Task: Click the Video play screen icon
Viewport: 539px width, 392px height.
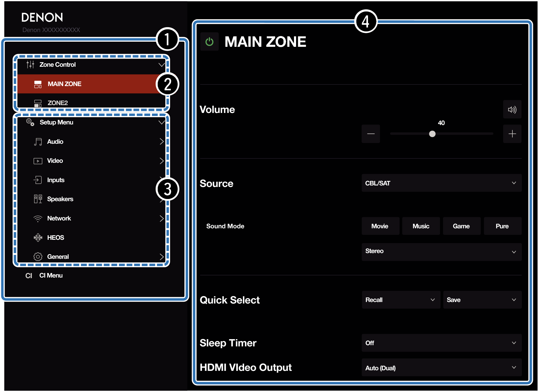Action: [38, 161]
